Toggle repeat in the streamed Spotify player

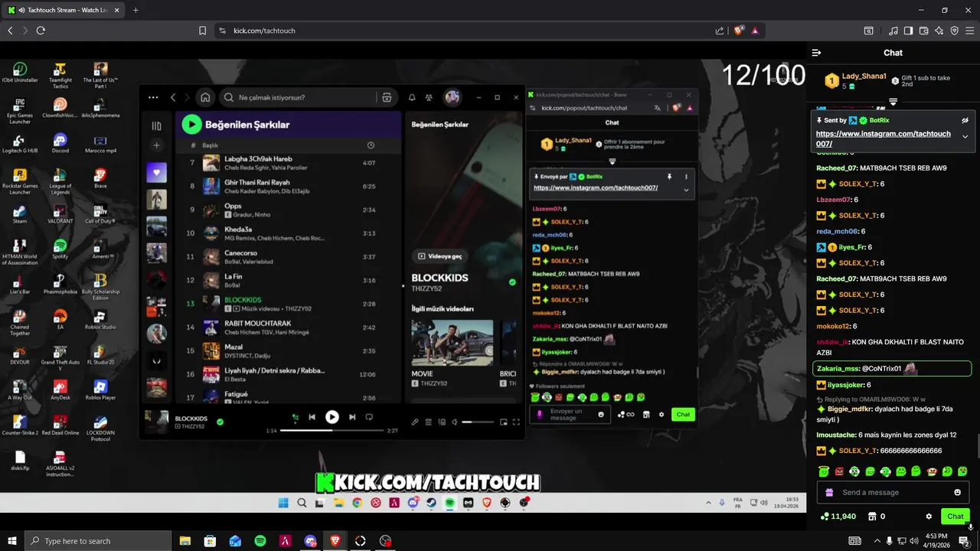(x=369, y=417)
